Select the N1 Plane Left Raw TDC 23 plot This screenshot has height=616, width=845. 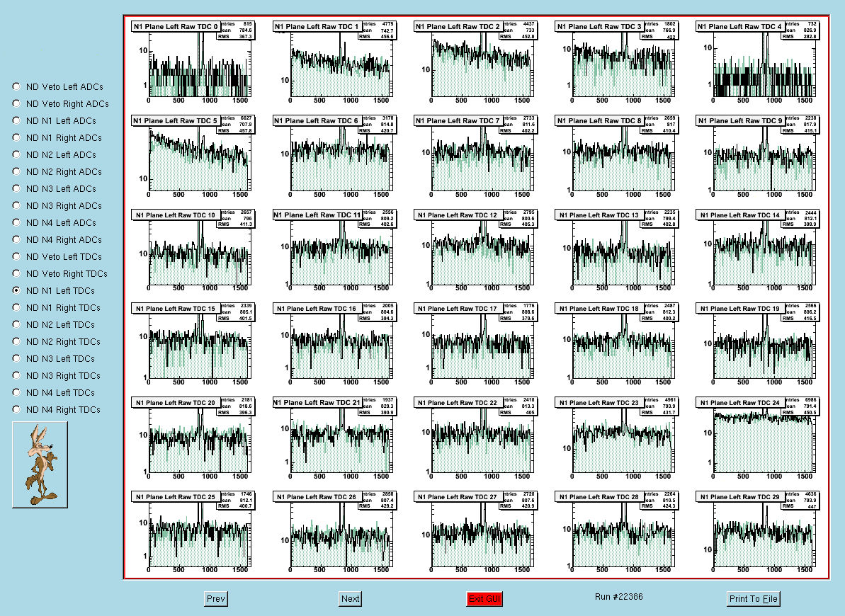coord(616,438)
